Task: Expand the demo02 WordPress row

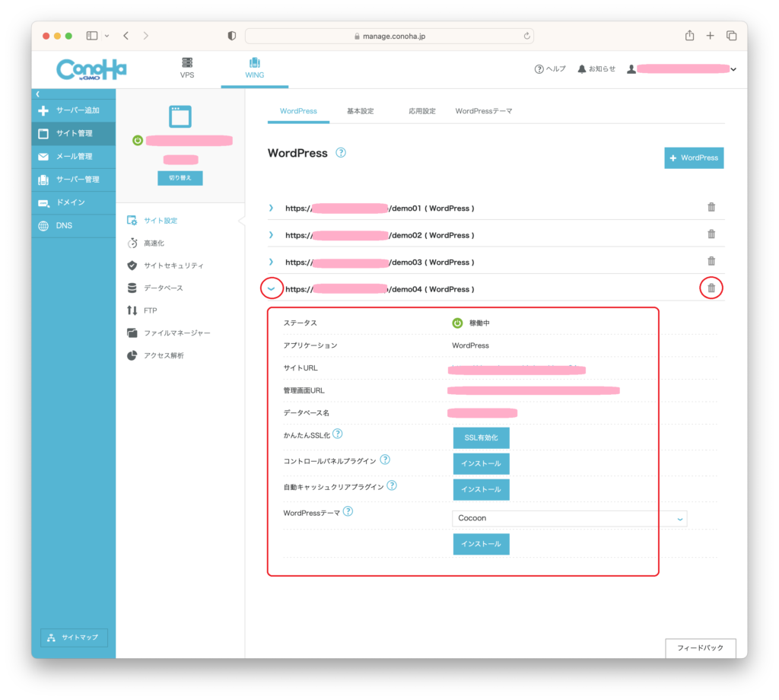Action: [x=272, y=235]
